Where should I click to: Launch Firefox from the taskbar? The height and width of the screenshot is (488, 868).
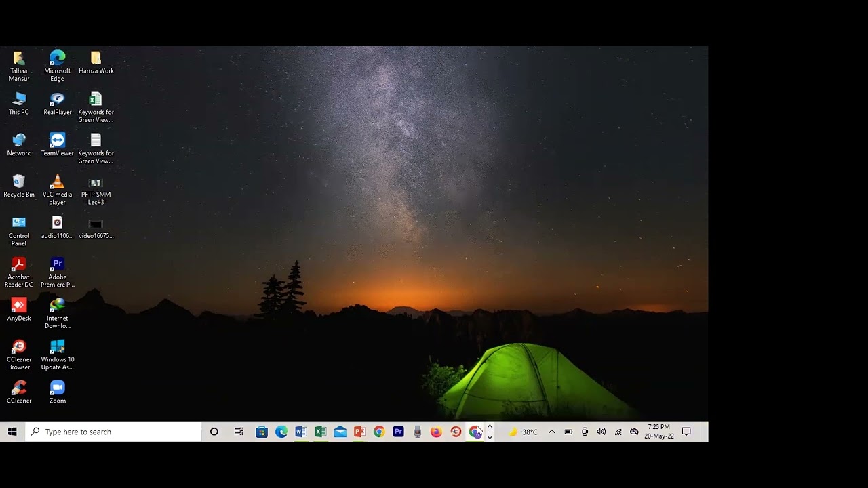(x=436, y=432)
